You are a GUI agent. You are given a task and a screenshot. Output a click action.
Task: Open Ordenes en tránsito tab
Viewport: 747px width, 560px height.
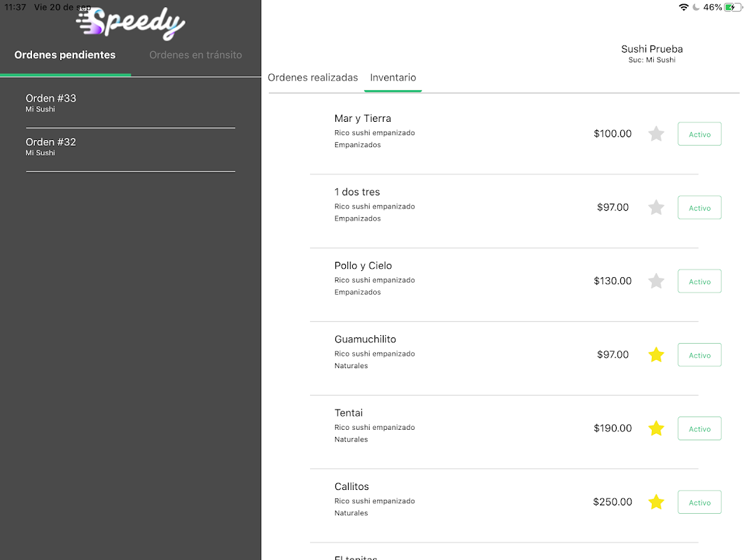tap(195, 55)
